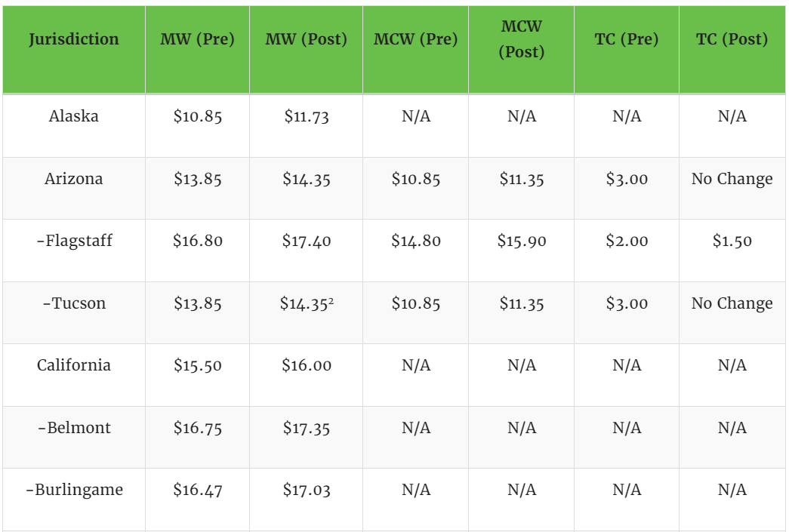The width and height of the screenshot is (789, 532).
Task: Select the California row label
Action: coord(74,365)
